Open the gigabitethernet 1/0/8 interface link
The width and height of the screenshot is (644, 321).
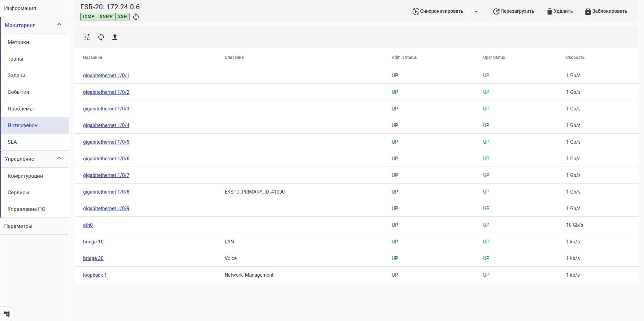[x=106, y=192]
